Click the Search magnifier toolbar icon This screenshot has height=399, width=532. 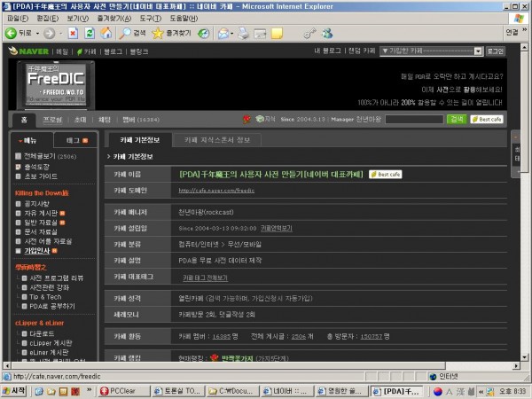click(125, 33)
